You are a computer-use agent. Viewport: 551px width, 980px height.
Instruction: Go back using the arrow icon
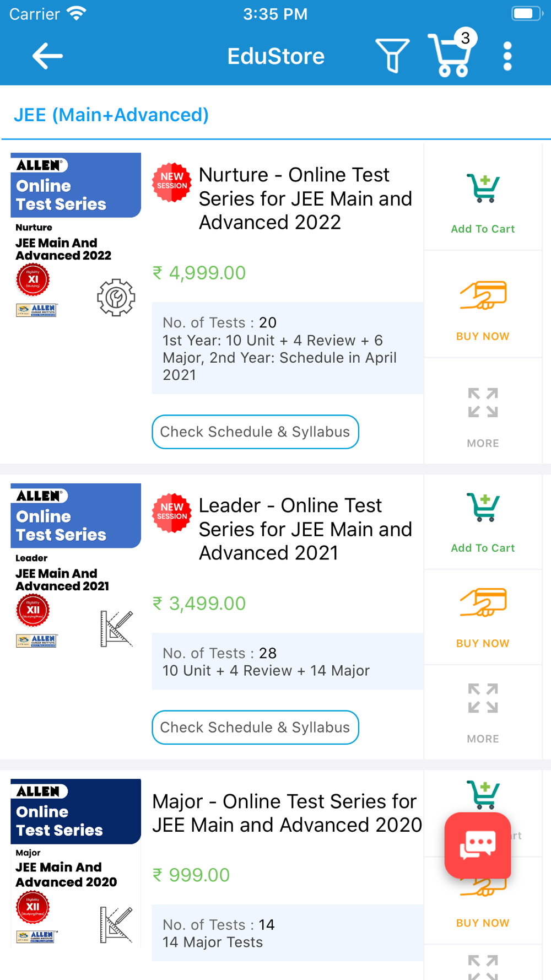pyautogui.click(x=47, y=56)
